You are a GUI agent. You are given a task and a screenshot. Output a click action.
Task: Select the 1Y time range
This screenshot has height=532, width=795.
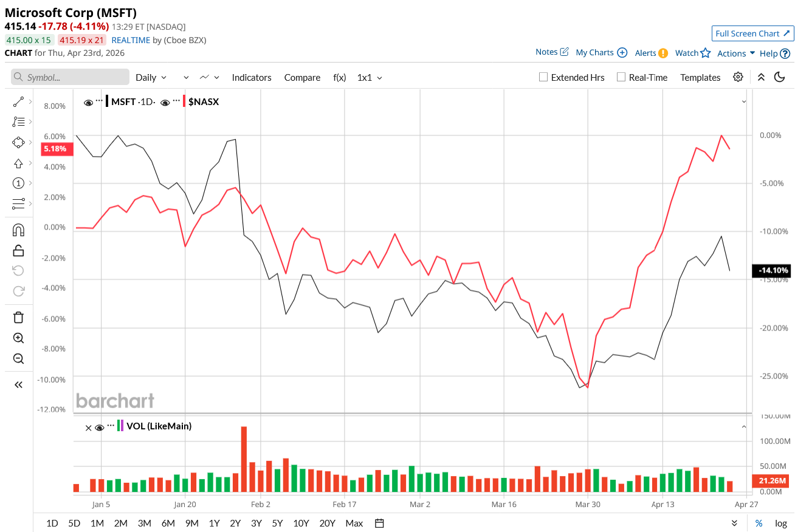[214, 523]
